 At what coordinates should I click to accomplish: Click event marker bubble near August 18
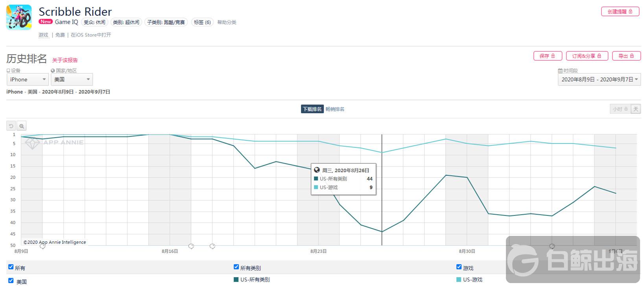[x=212, y=246]
